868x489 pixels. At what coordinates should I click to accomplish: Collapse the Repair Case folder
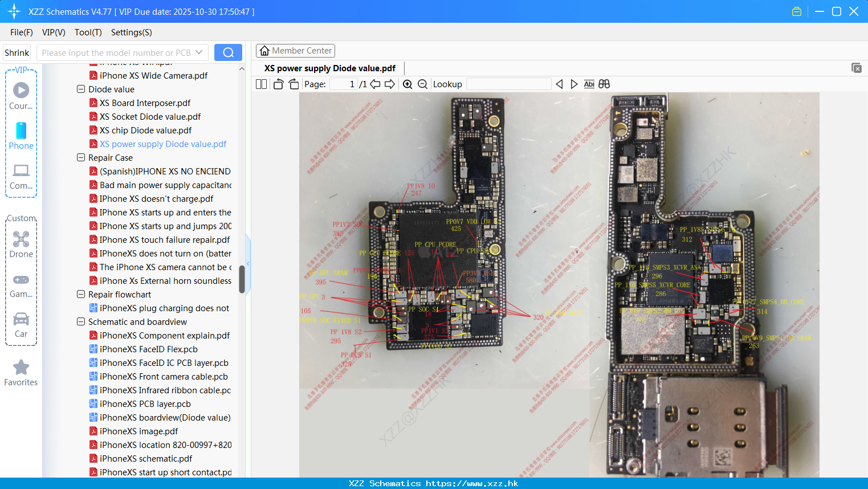click(x=81, y=157)
